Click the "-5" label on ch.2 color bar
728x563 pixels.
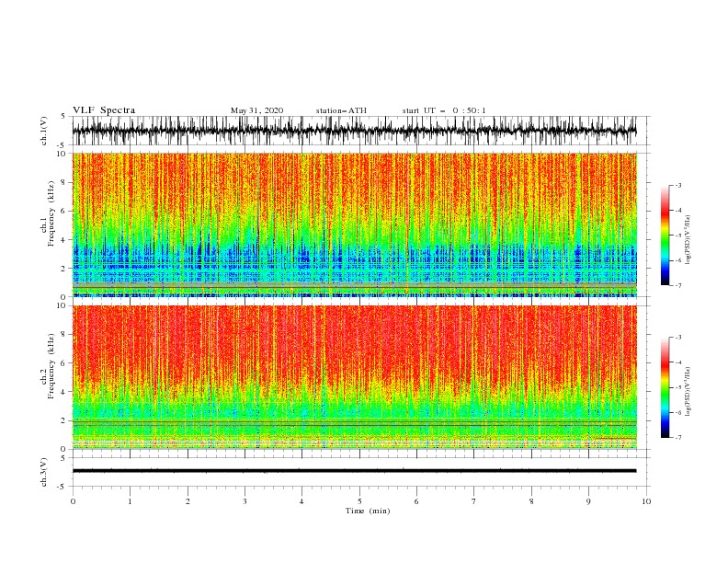click(x=677, y=387)
